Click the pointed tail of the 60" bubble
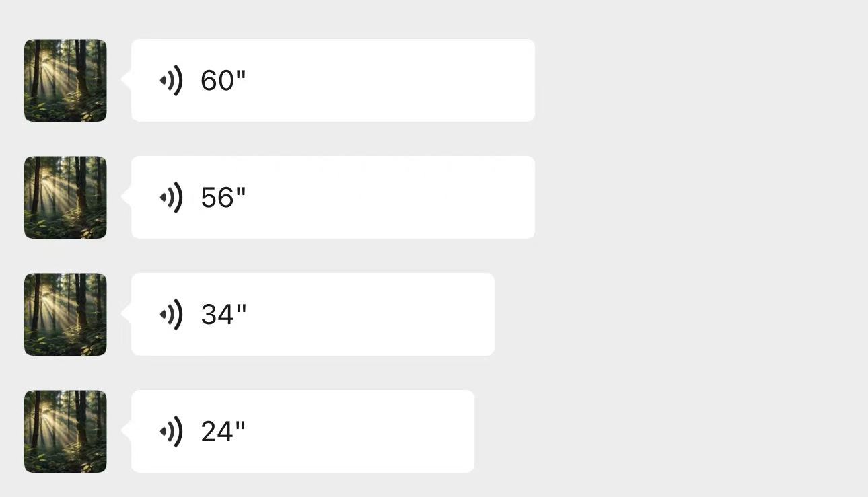Screen dimensions: 868x497 pos(126,79)
